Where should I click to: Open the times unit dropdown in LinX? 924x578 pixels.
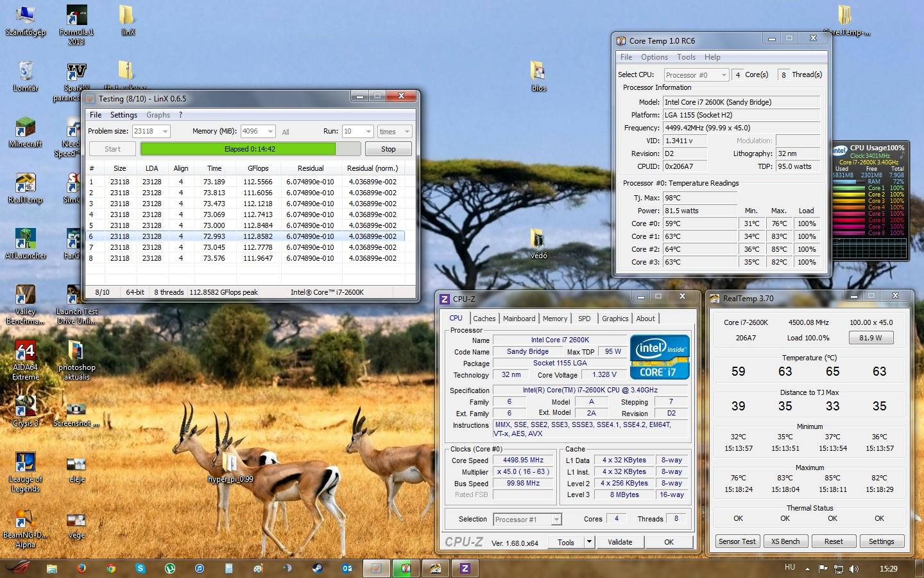pyautogui.click(x=395, y=131)
